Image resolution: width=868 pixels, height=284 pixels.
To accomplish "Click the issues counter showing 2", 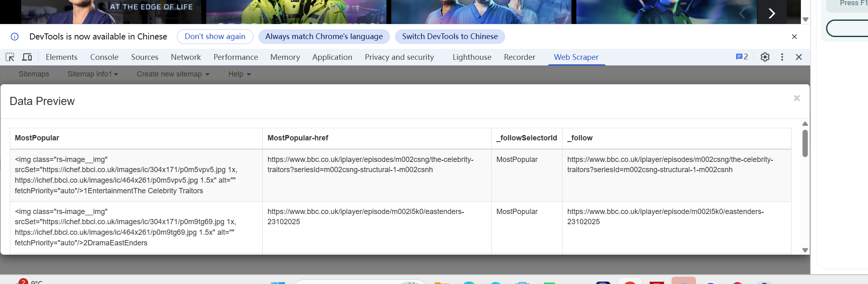I will [742, 57].
